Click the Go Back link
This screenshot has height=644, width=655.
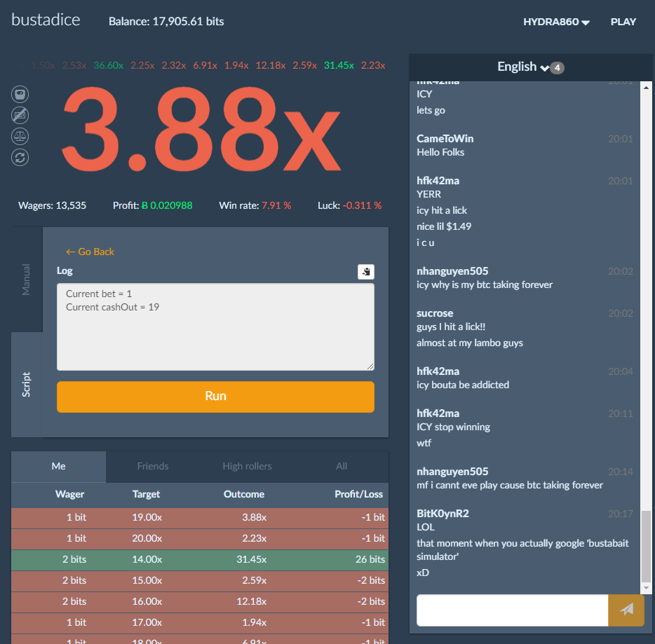[x=90, y=252]
